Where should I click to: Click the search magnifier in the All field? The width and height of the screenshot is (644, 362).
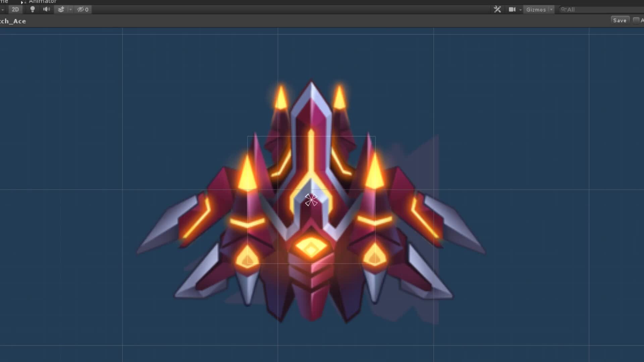pyautogui.click(x=563, y=9)
